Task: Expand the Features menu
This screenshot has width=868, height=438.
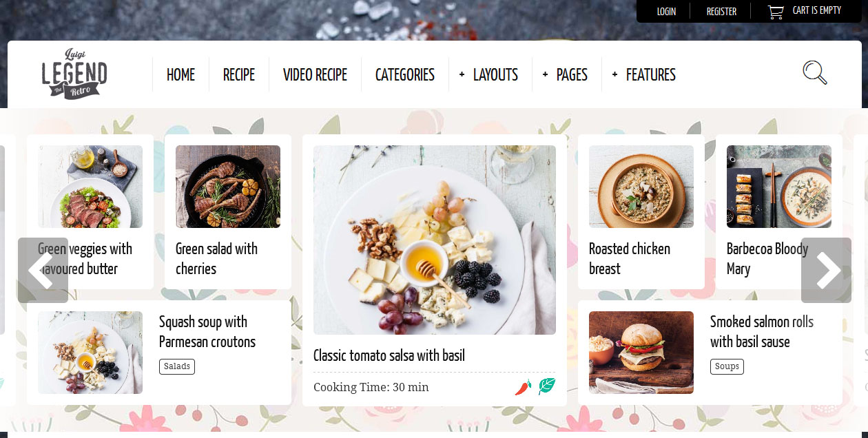Action: point(644,74)
